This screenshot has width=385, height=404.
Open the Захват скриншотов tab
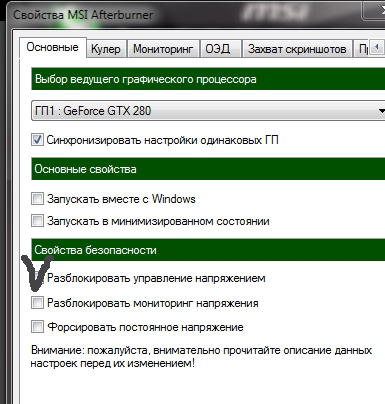coord(297,49)
